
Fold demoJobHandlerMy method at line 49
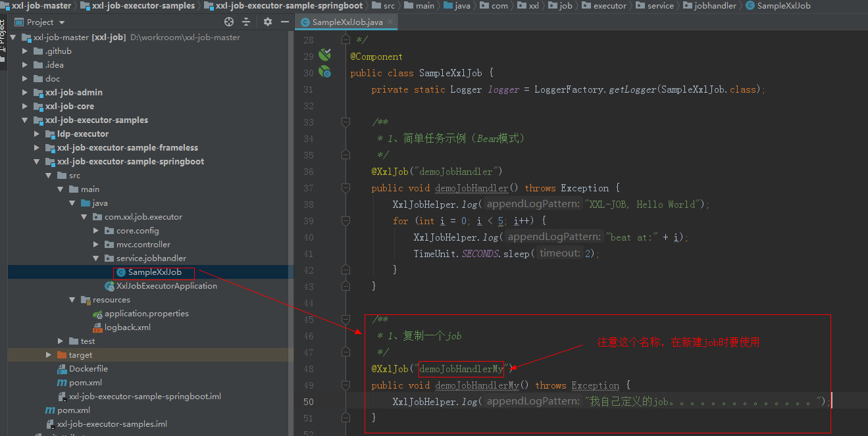(x=345, y=385)
